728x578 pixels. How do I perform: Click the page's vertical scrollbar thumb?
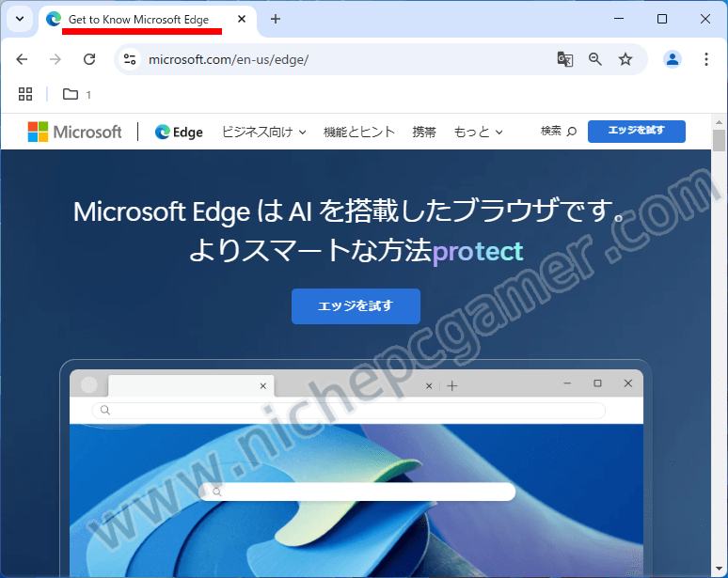coord(720,141)
